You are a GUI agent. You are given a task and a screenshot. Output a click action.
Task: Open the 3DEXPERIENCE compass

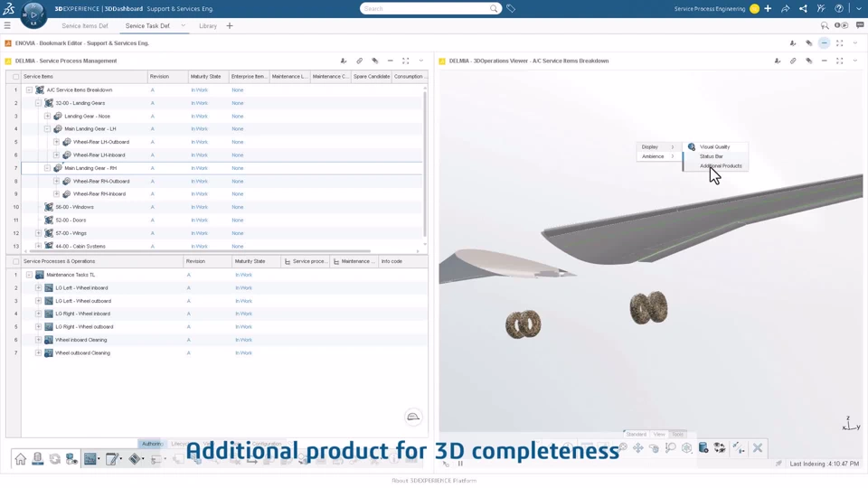click(33, 15)
